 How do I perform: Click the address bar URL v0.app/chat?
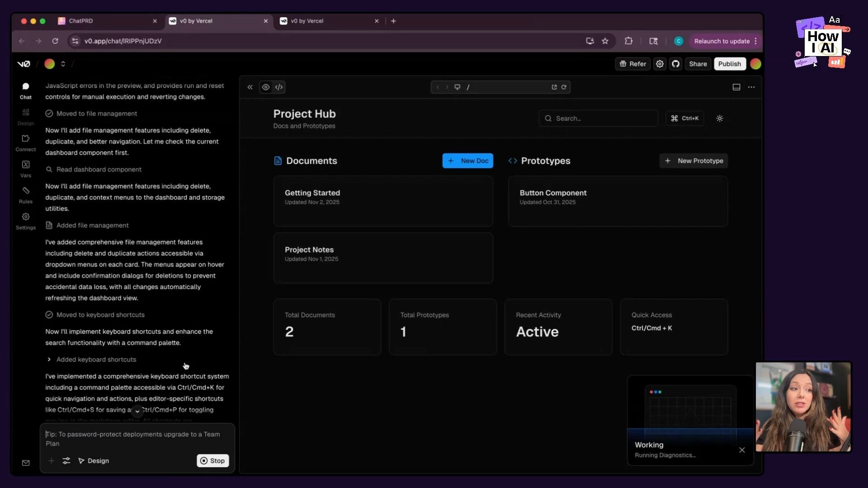[123, 41]
